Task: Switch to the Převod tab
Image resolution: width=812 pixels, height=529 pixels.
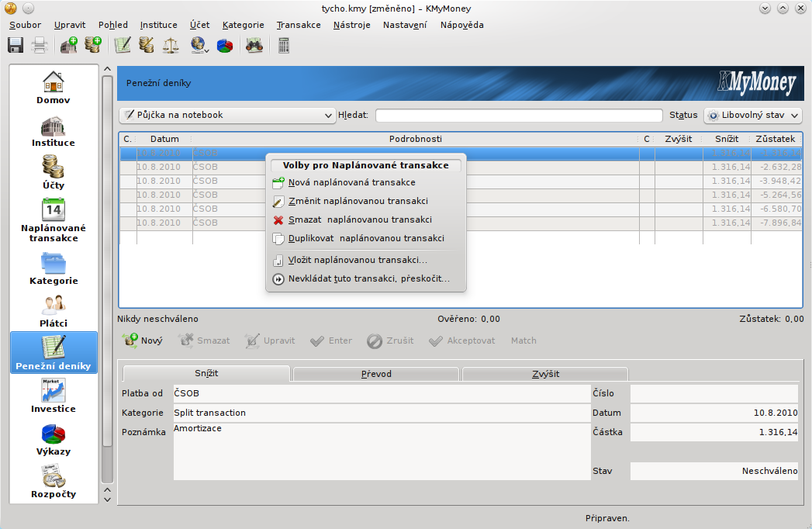Action: click(x=376, y=374)
